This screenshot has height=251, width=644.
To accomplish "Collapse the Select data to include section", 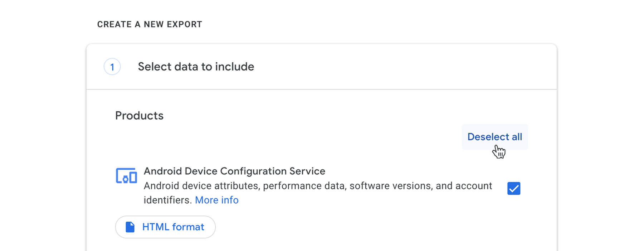I will (196, 67).
